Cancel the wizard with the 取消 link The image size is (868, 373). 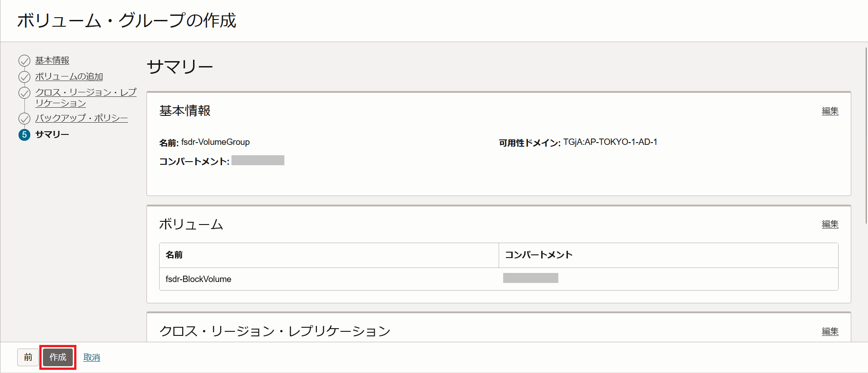click(92, 358)
